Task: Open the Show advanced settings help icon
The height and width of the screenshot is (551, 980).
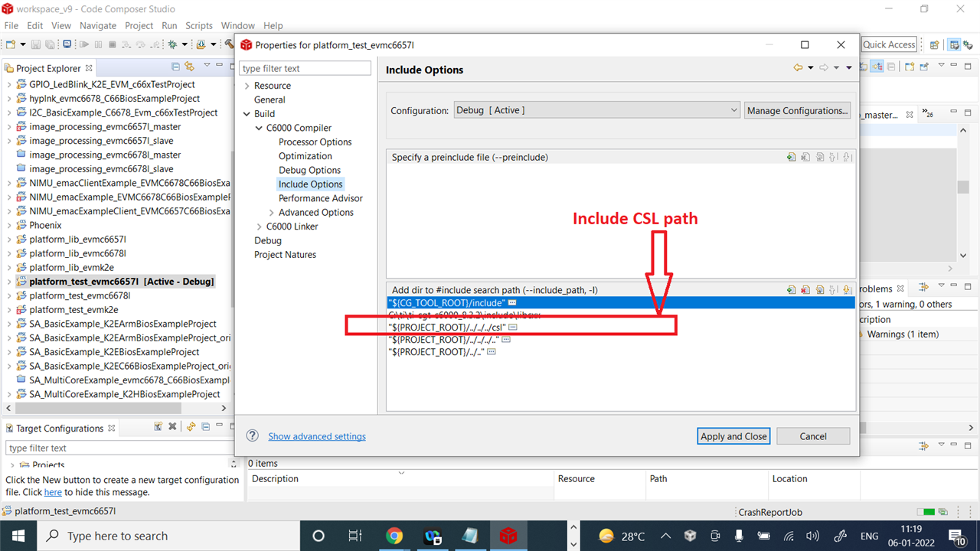Action: [252, 435]
